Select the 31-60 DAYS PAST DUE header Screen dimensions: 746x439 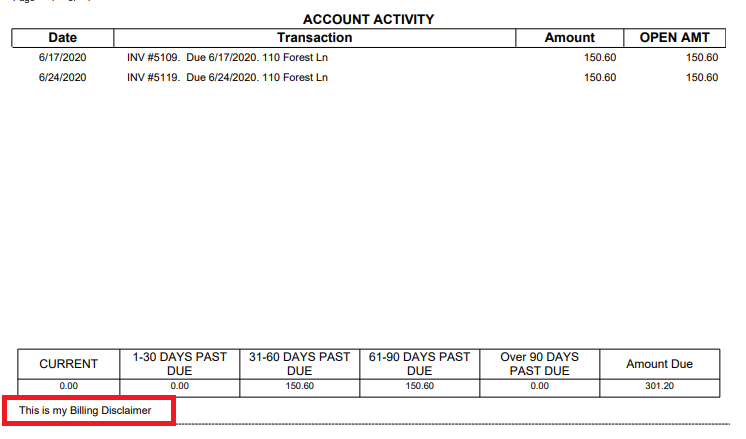300,364
